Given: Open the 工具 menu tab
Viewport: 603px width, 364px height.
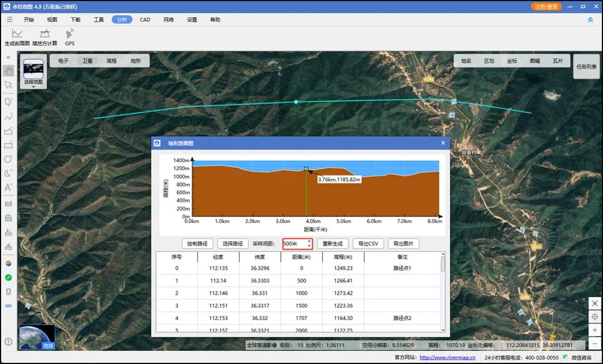Looking at the screenshot, I should coord(99,20).
